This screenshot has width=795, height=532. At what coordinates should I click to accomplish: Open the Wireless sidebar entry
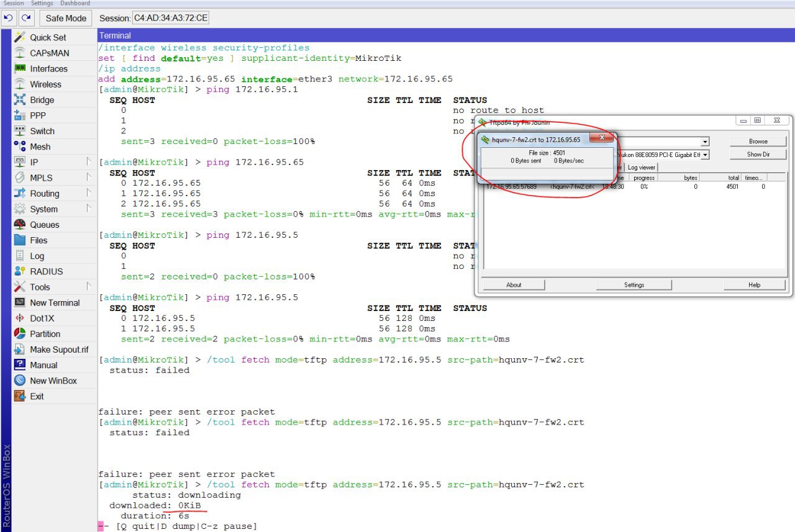[x=55, y=84]
